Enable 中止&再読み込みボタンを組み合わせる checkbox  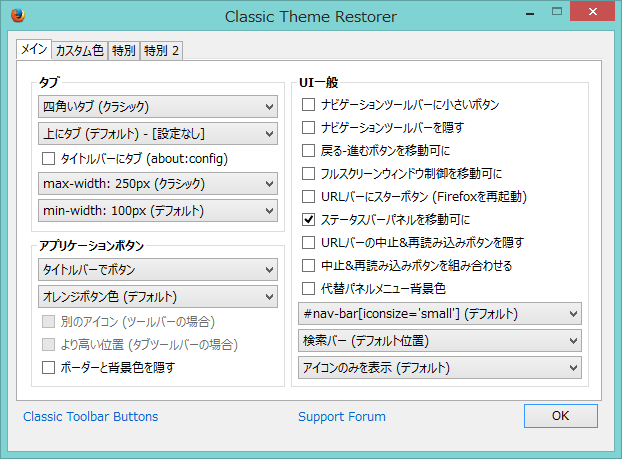tap(308, 265)
